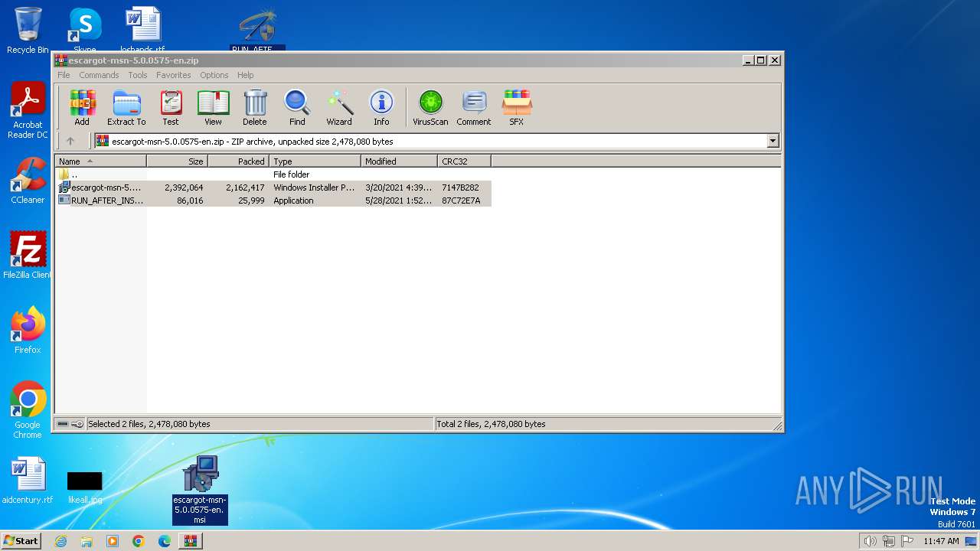Screen dimensions: 980x551
Task: Click the archive path address field
Action: coord(436,141)
